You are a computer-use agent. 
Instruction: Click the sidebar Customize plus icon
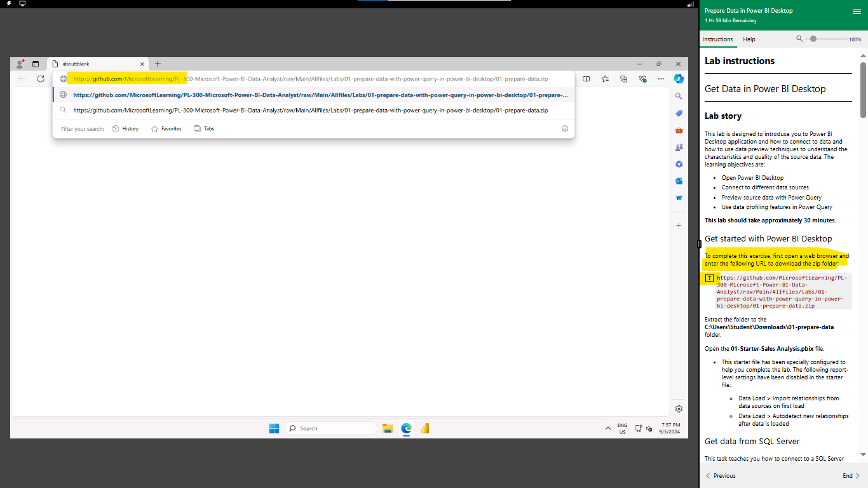(679, 225)
